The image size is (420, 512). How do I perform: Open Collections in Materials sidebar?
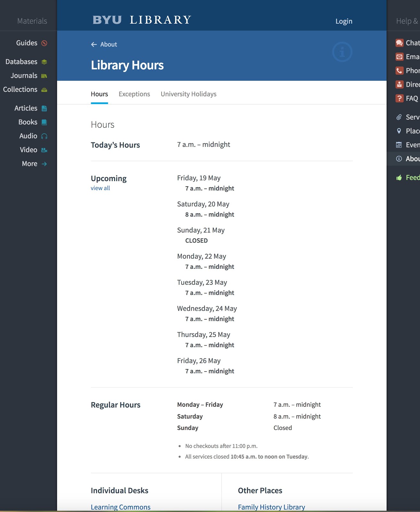point(20,90)
